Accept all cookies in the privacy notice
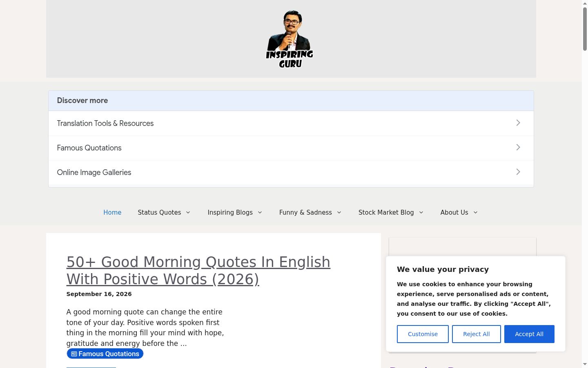 [529, 334]
